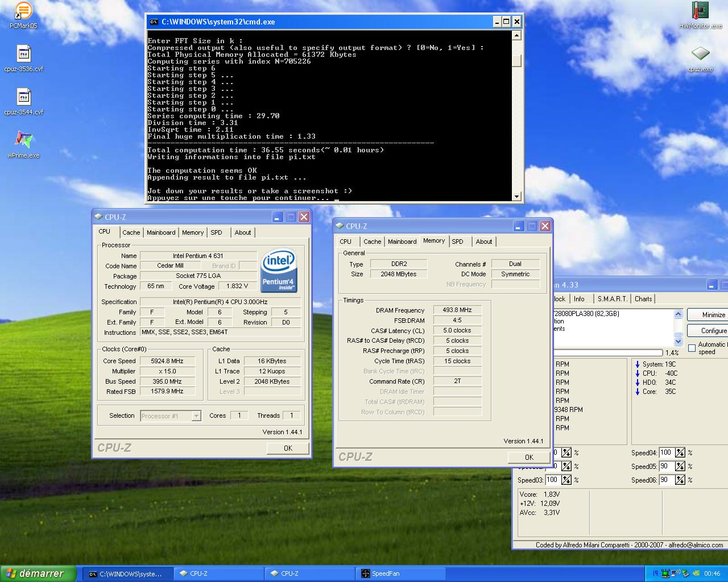Switch to first CPU-Z taskbar button
The height and width of the screenshot is (582, 728).
[x=218, y=573]
